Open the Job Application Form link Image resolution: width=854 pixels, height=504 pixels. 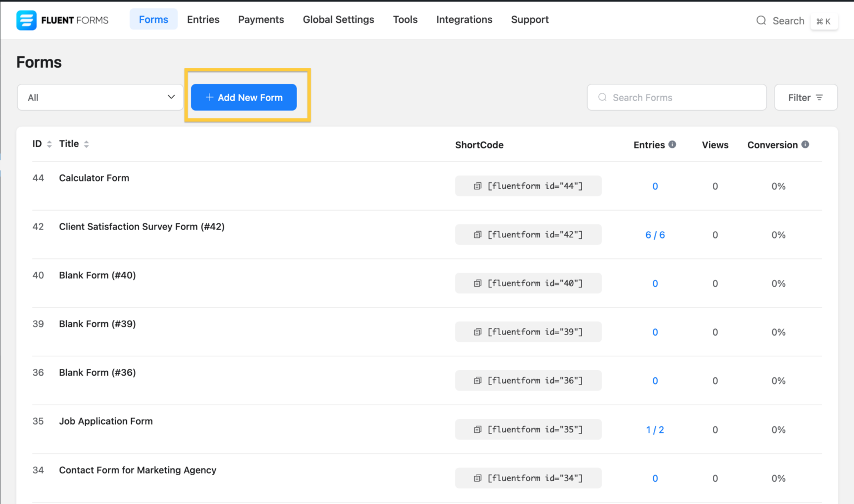[x=106, y=421]
